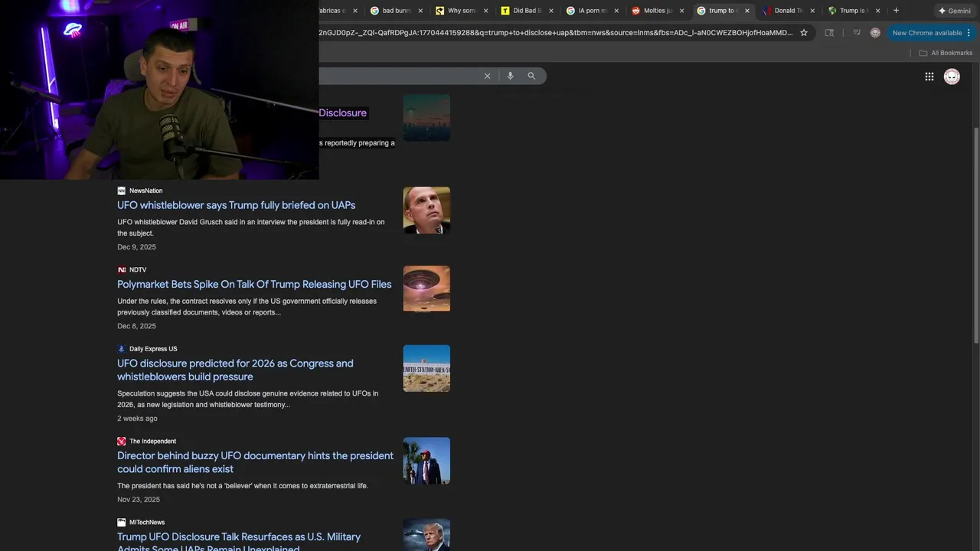980x551 pixels.
Task: Open the 'Trump is' tab
Action: point(853,11)
